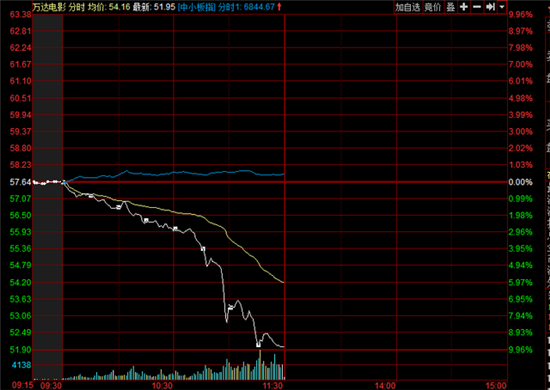Click the 14:00 time axis label
The image size is (550, 390).
385,386
